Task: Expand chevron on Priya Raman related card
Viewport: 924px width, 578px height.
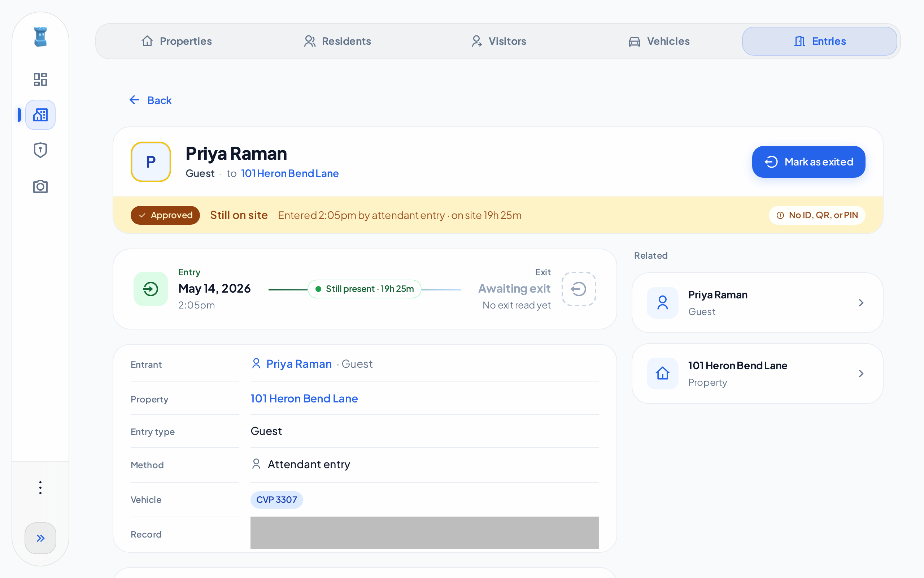Action: click(861, 303)
